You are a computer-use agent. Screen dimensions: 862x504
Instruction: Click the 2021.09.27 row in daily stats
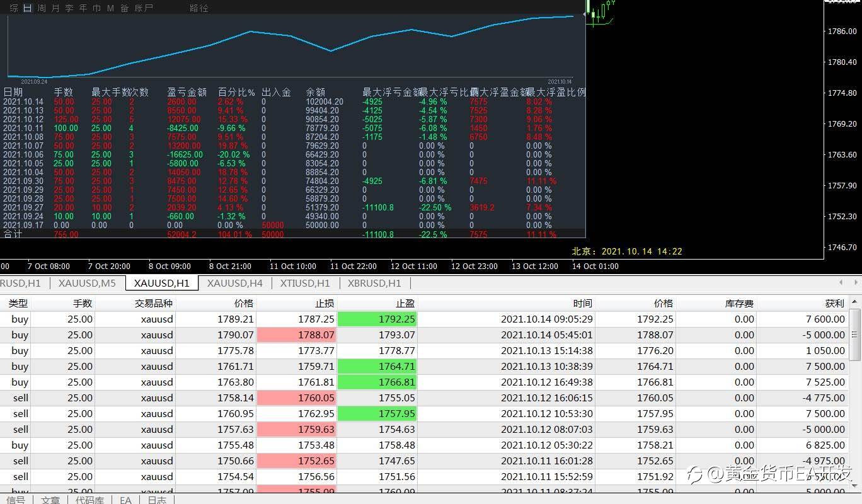(x=293, y=207)
